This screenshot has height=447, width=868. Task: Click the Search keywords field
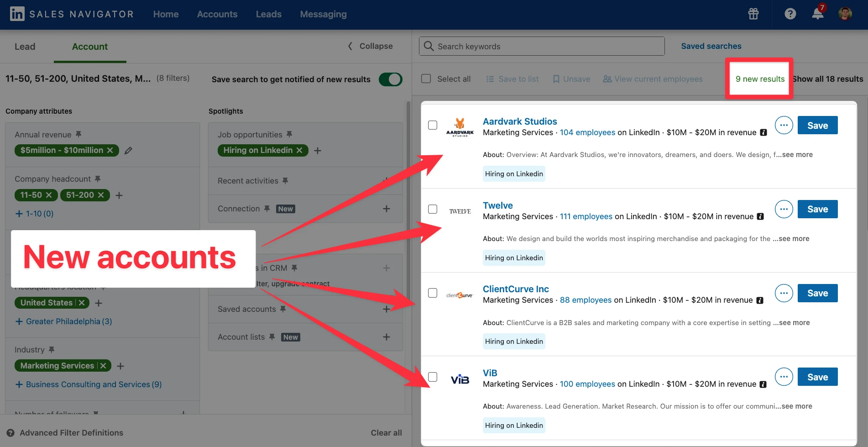[542, 46]
